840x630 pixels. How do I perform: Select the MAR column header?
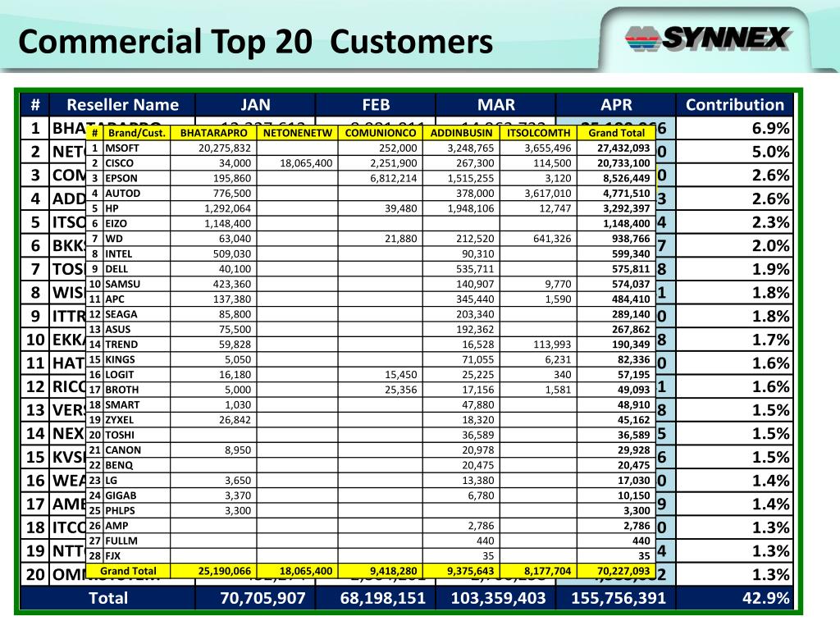tap(496, 104)
